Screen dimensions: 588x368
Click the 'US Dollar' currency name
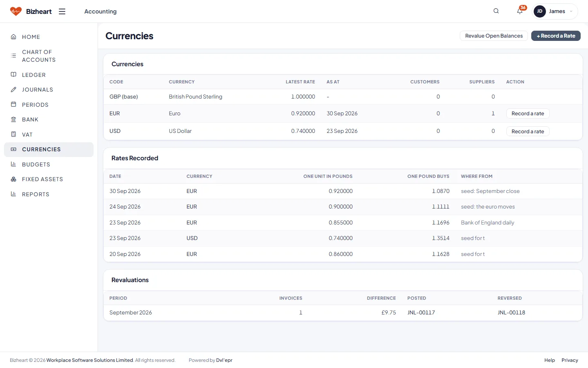tap(180, 131)
